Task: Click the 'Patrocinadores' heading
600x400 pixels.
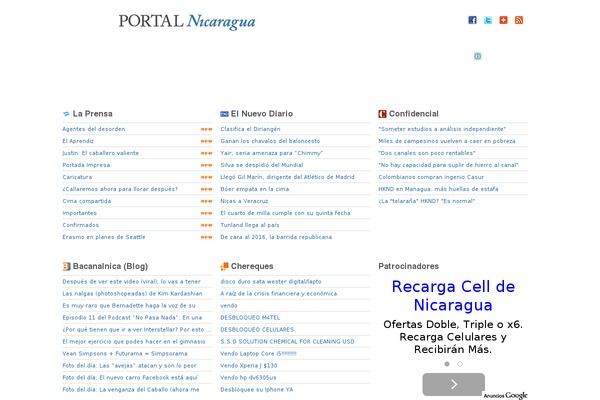Action: (x=408, y=266)
